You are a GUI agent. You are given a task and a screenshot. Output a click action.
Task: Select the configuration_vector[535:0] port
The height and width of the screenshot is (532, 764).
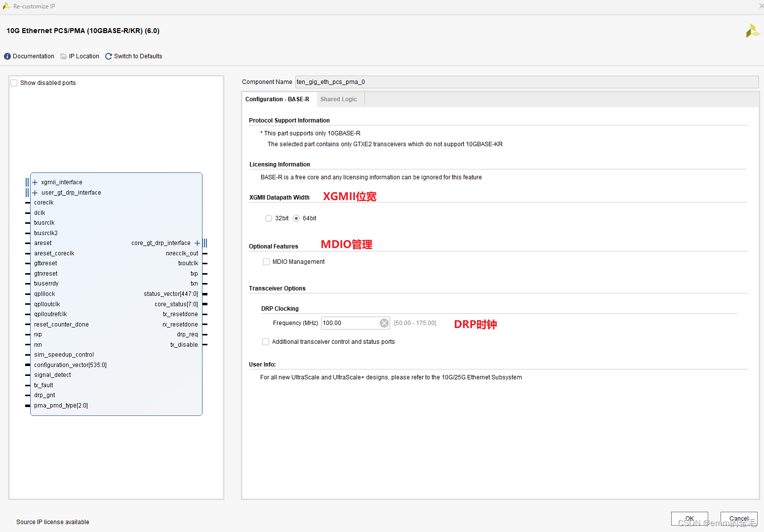pyautogui.click(x=70, y=365)
